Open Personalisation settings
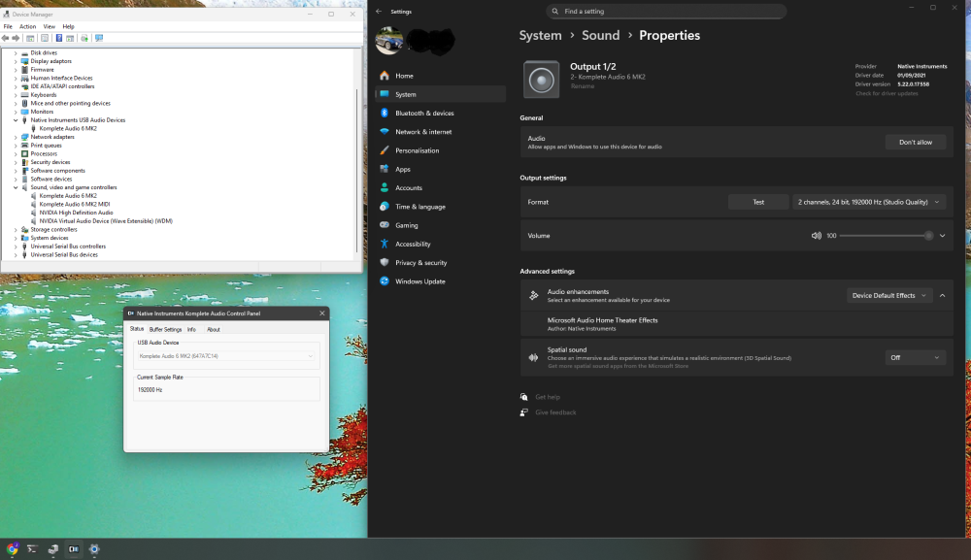Image resolution: width=971 pixels, height=560 pixels. click(440, 150)
